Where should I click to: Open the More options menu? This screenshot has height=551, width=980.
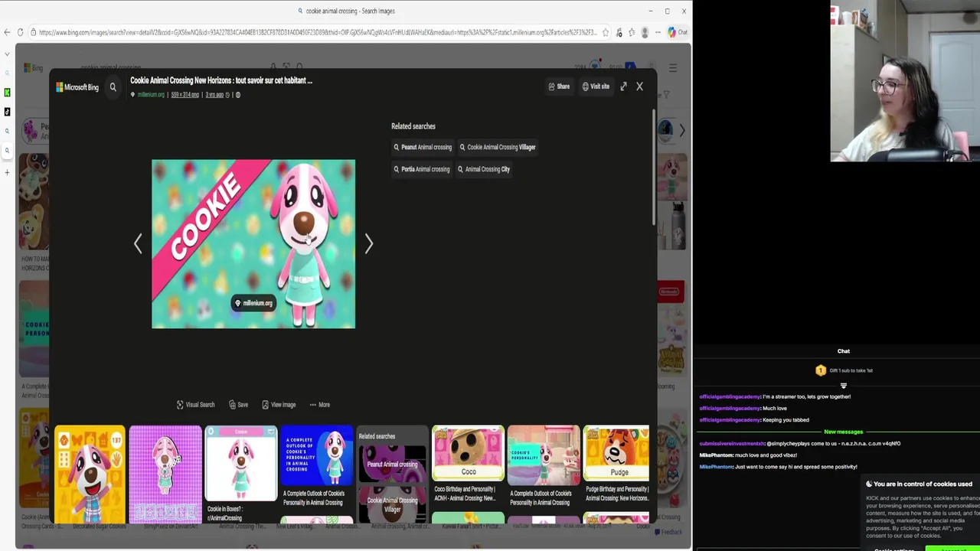click(319, 405)
